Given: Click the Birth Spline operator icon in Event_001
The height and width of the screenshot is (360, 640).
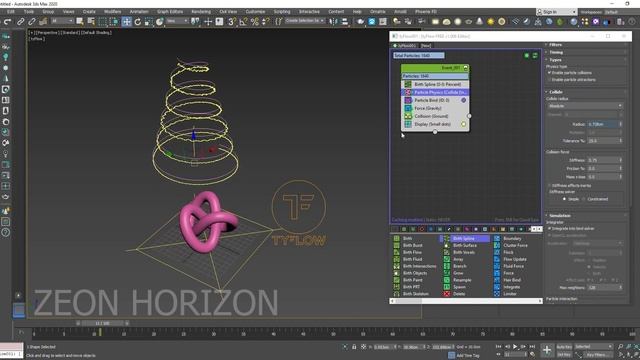Looking at the screenshot, I should point(408,84).
